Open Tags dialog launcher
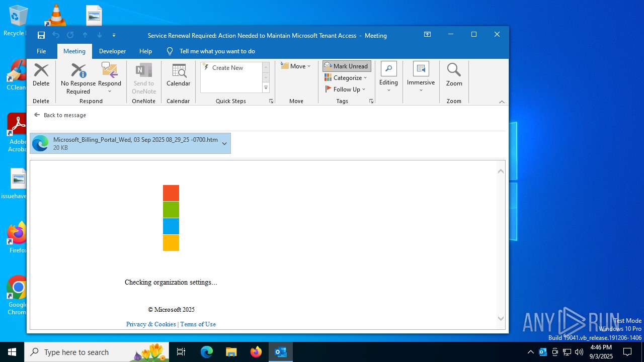 coord(371,101)
